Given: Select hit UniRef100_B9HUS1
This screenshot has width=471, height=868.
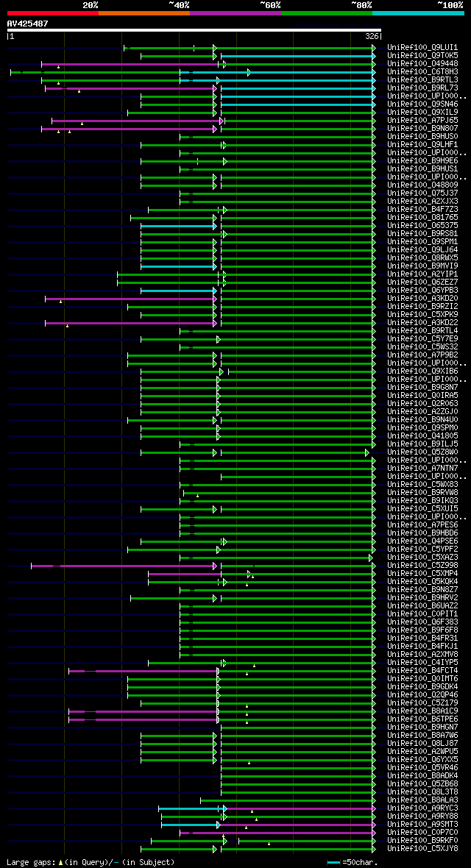Looking at the screenshot, I should coord(422,169).
